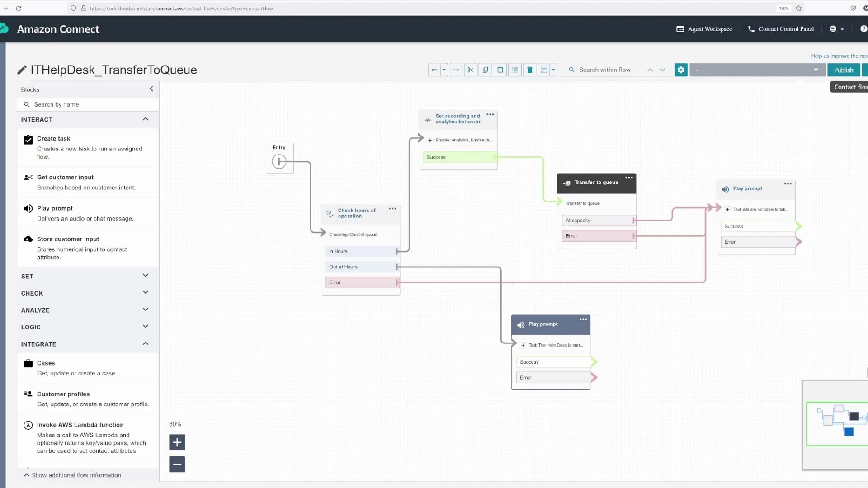Zoom out with the minus button
Screen dimensions: 868x488
(x=177, y=464)
